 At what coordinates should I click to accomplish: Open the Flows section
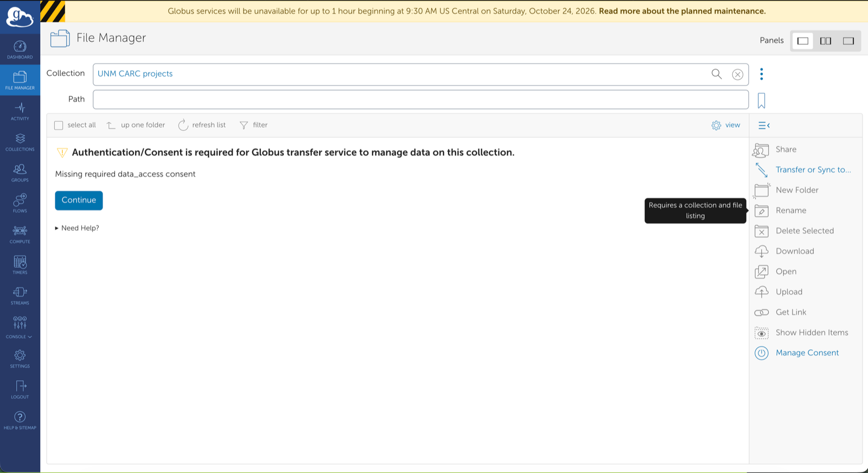[20, 203]
